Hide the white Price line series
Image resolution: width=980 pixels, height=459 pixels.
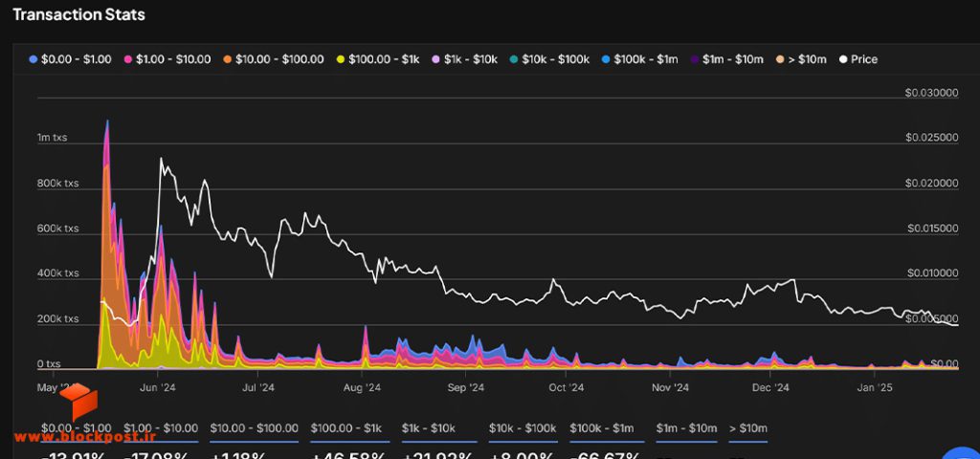(x=858, y=59)
